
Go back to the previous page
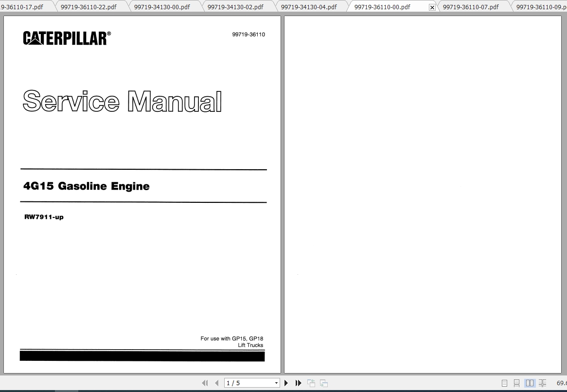click(x=216, y=383)
